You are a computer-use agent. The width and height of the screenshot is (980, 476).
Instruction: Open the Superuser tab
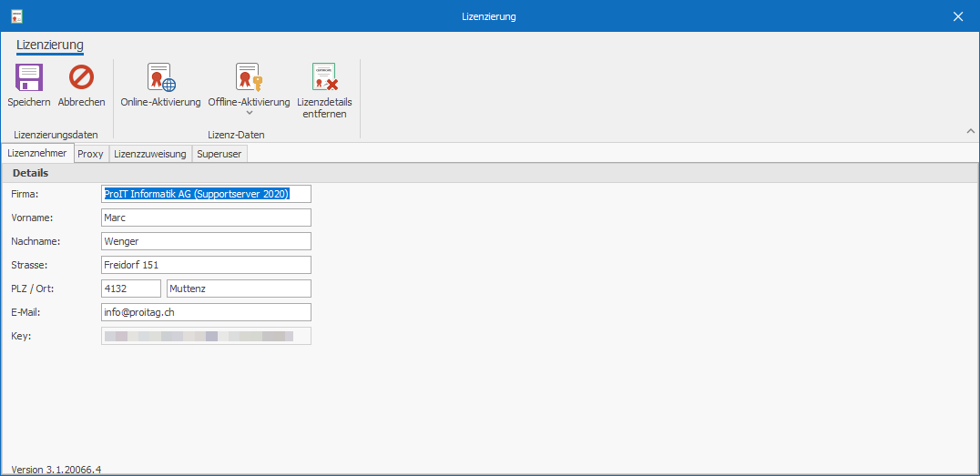[219, 154]
